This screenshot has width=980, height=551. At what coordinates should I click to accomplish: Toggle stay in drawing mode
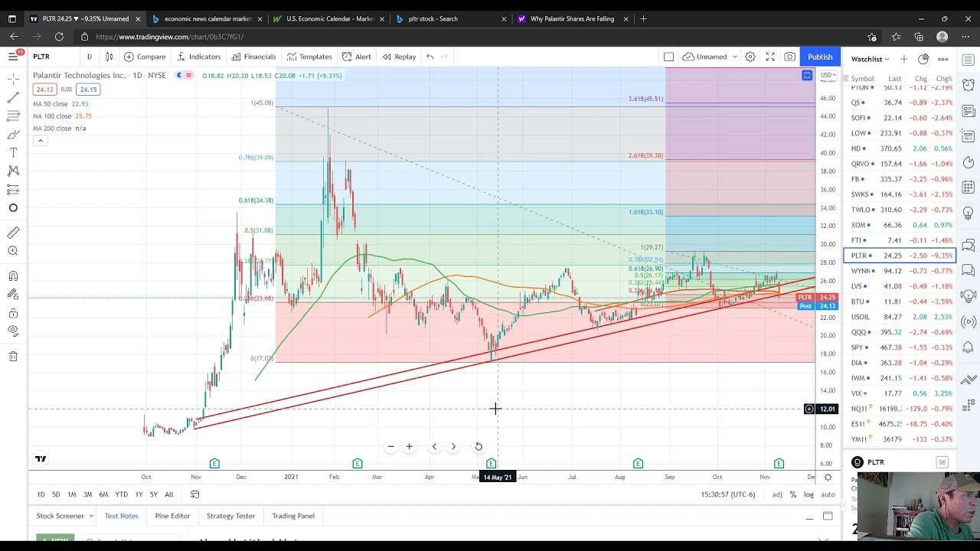click(13, 294)
